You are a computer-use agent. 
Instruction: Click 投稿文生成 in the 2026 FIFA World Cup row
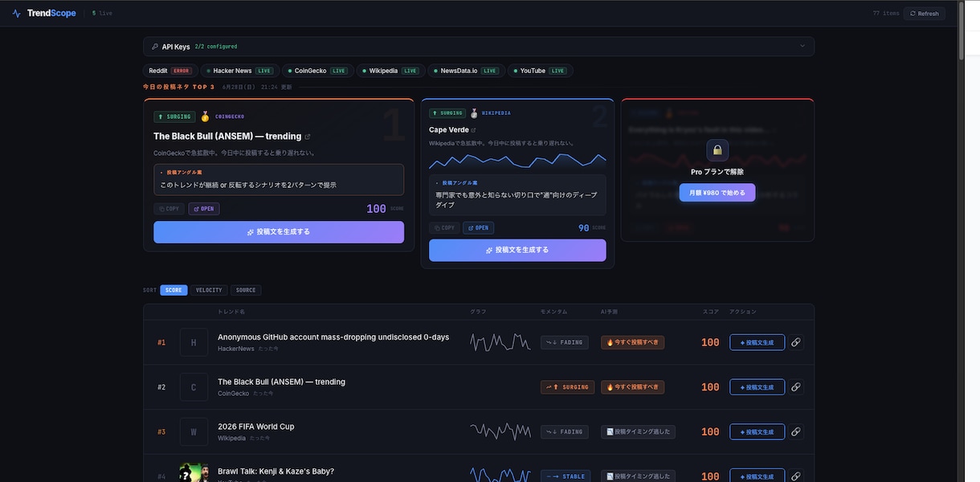(757, 432)
